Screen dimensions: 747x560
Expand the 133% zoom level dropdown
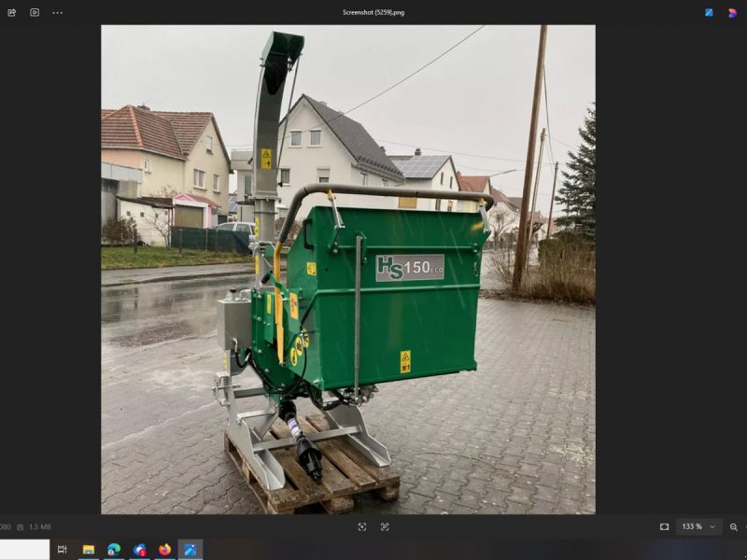click(698, 526)
